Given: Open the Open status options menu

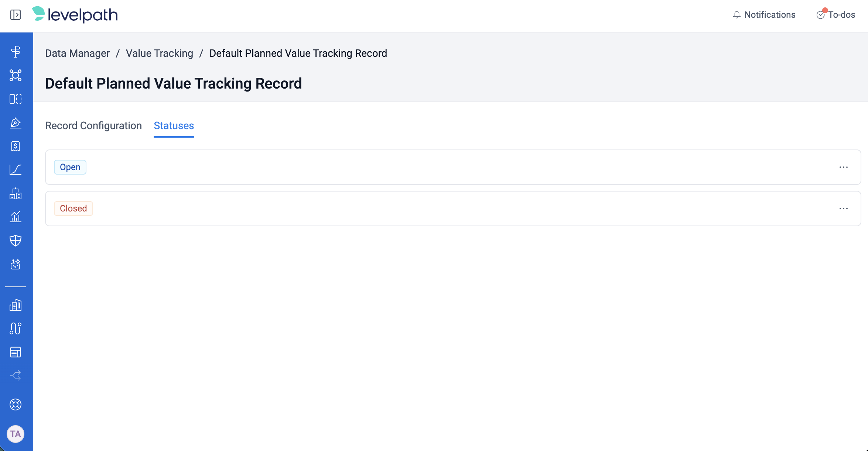Looking at the screenshot, I should (843, 167).
